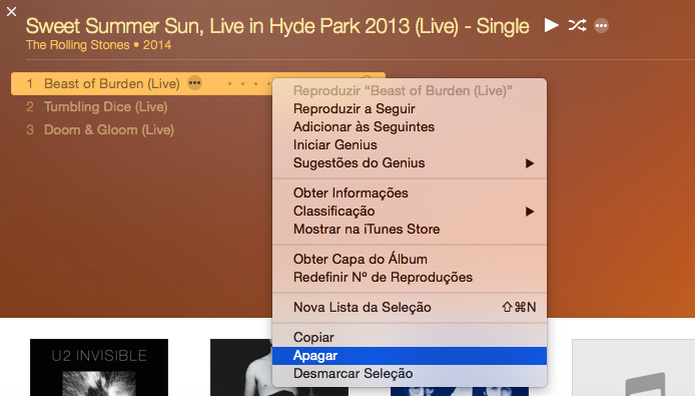Select track Doom & Gloom (Live)

tap(109, 130)
